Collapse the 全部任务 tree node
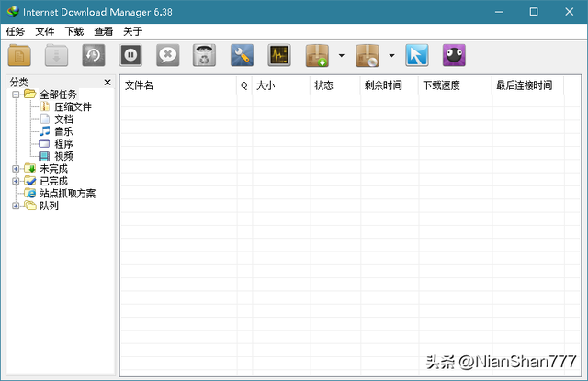Viewport: 588px width, 381px height. [x=16, y=95]
